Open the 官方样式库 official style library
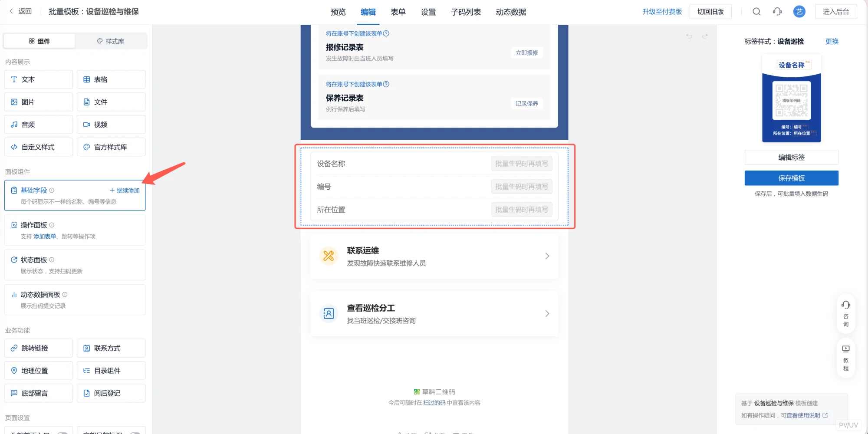Screen dimensions: 868x434 [x=111, y=147]
